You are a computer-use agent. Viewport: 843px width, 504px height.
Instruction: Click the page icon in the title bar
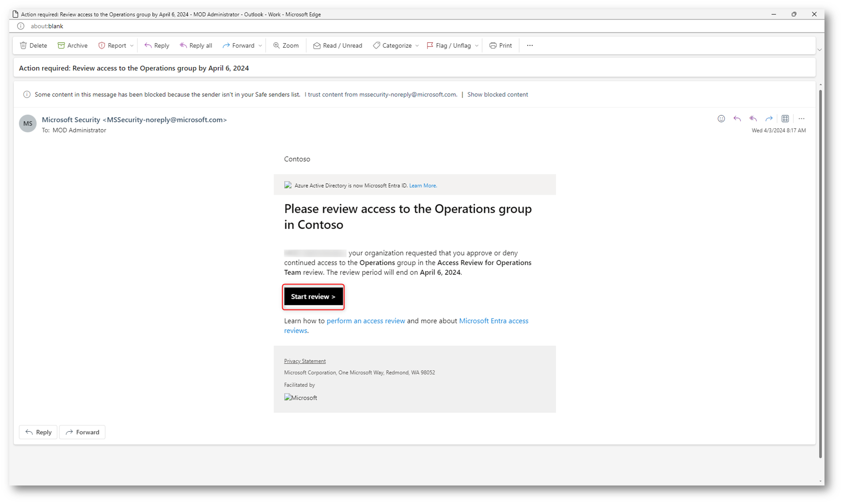pyautogui.click(x=15, y=14)
